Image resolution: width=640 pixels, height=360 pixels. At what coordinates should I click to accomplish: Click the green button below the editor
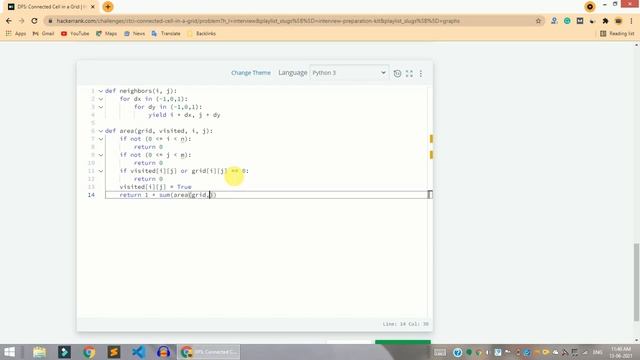tap(403, 342)
